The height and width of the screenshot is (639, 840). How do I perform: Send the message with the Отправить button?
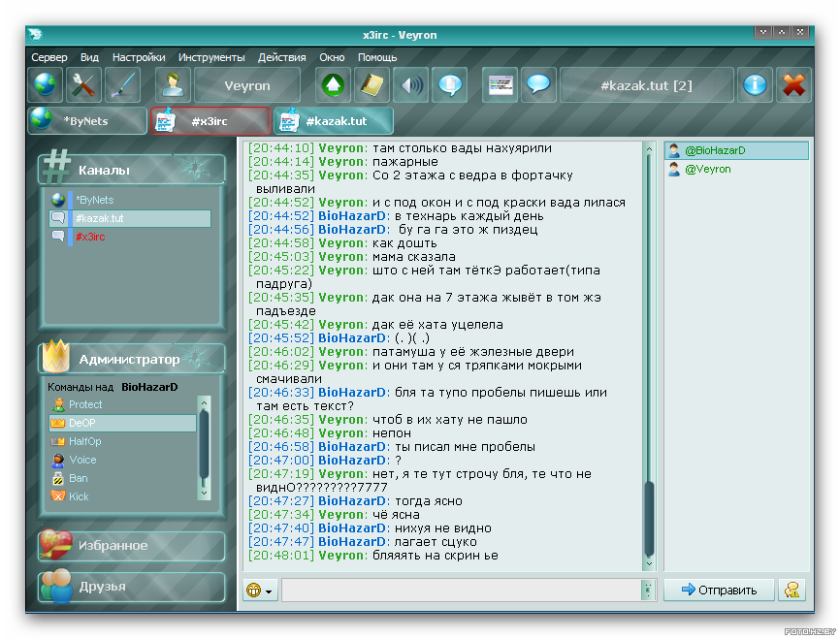[719, 590]
